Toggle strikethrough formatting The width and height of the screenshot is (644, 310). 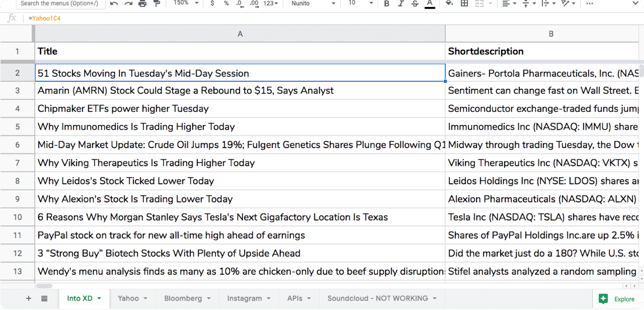tap(415, 4)
